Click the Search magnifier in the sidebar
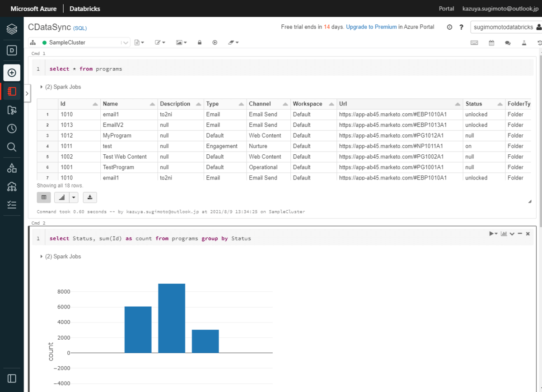Viewport: 542px width, 392px height. click(12, 147)
